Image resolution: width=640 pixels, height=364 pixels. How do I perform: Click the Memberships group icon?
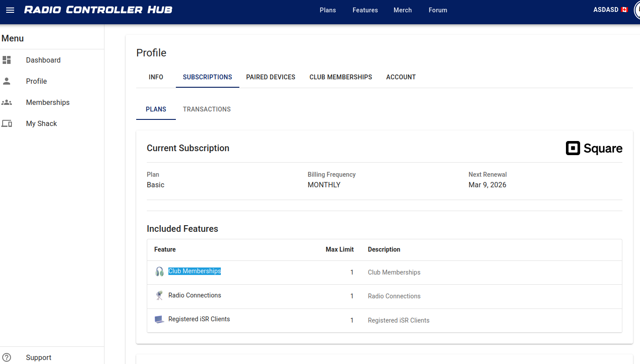coord(7,102)
